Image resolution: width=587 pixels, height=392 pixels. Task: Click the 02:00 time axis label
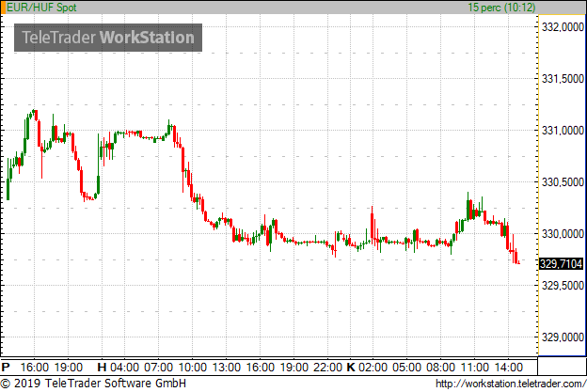[373, 368]
